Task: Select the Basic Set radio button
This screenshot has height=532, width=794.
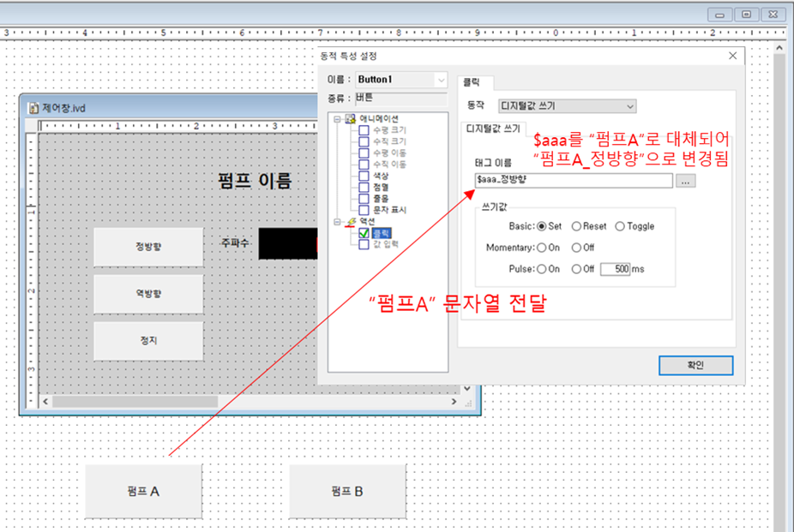Action: click(x=542, y=226)
